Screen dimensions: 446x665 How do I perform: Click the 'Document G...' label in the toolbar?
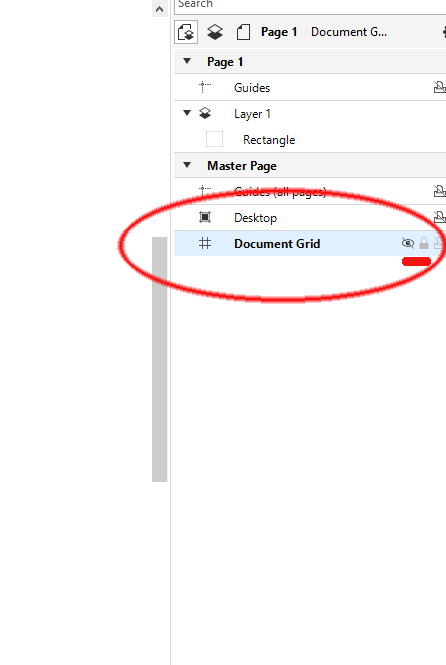[x=349, y=32]
